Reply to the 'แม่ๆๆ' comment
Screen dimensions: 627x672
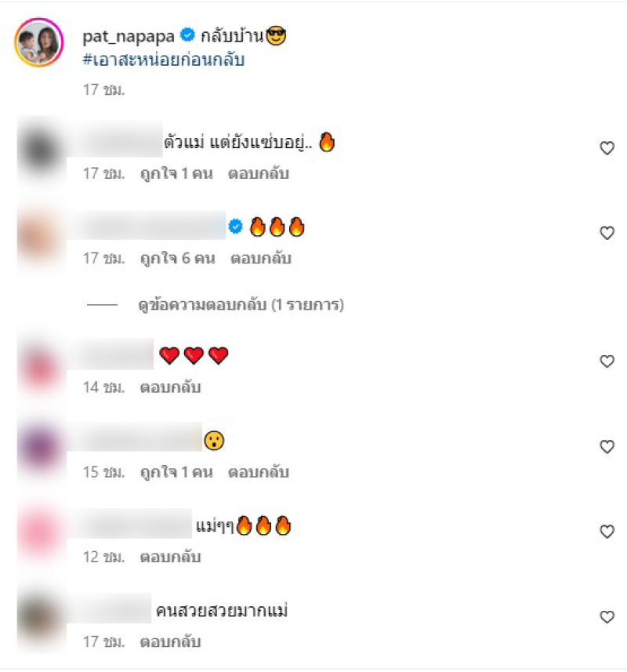pos(170,557)
